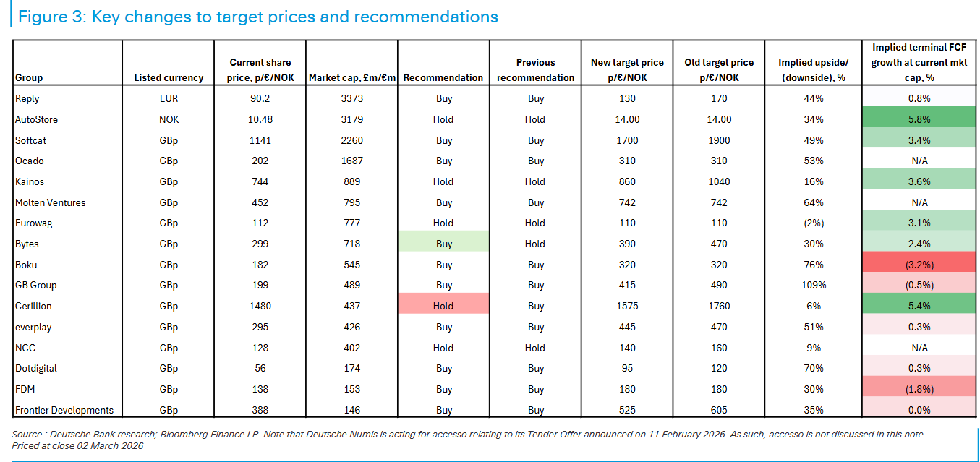Click Eurowag's (2%) downside cell

click(814, 223)
